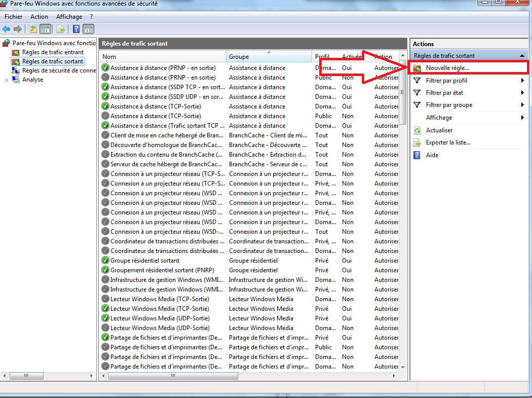Click Filtrer par profil action

(446, 81)
